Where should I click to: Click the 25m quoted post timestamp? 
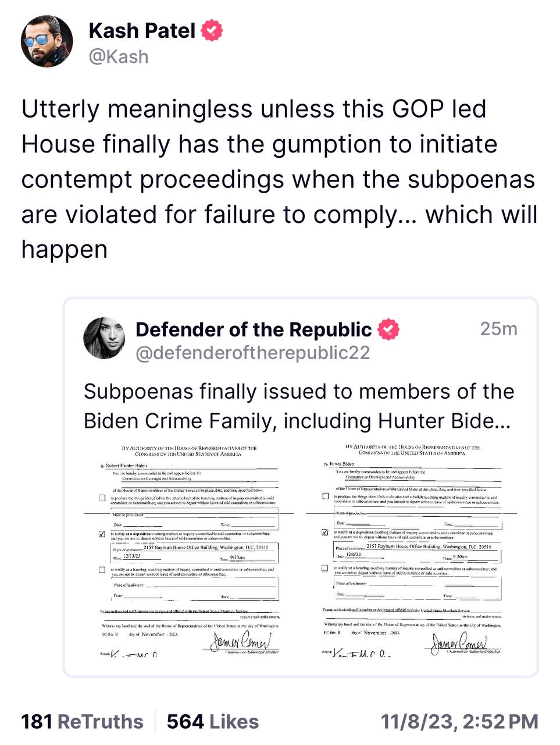point(498,329)
